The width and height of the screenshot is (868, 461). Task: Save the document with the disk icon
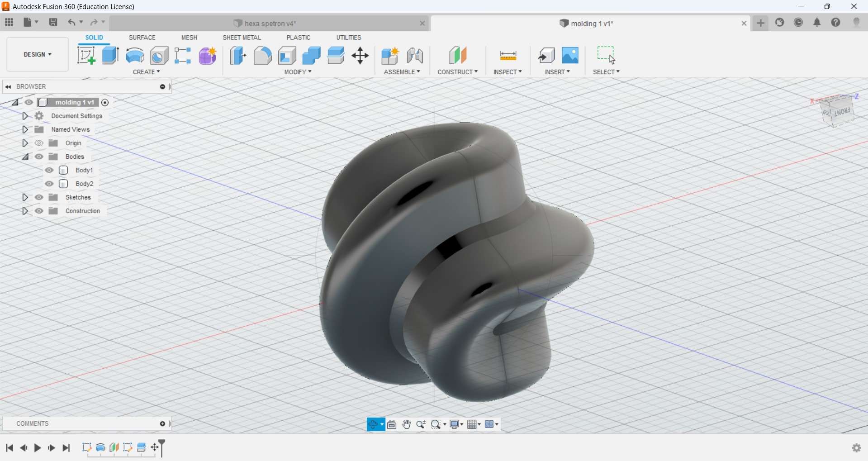[x=53, y=22]
